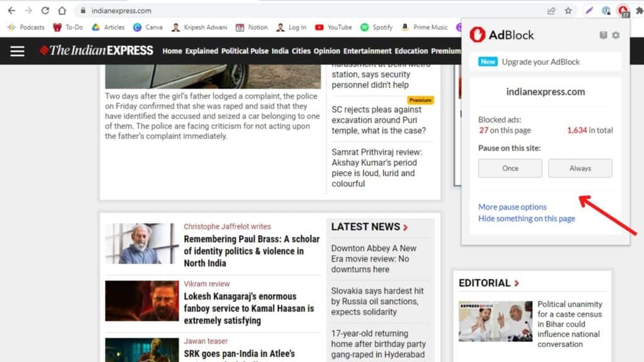Open AdBlock settings via the gear icon
The height and width of the screenshot is (362, 644).
pos(615,36)
